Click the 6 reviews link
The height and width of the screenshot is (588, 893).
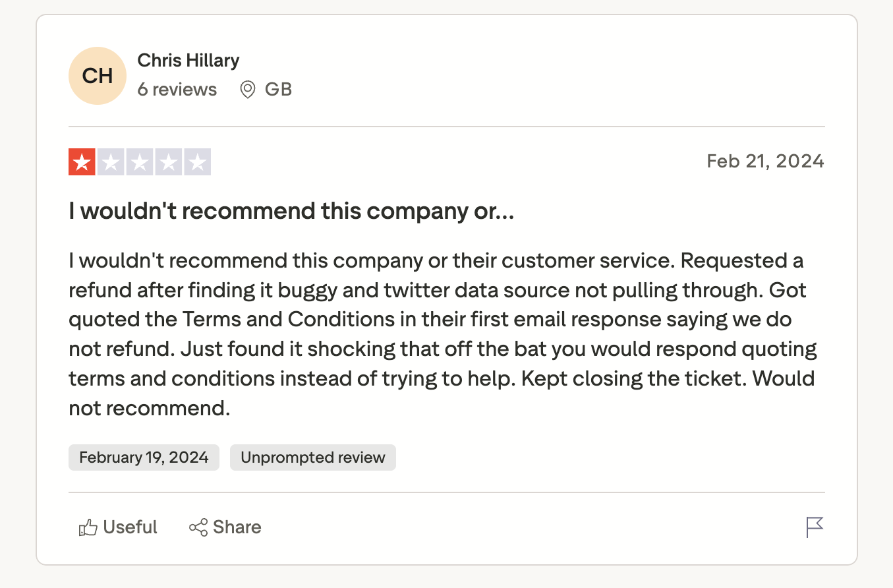(177, 90)
